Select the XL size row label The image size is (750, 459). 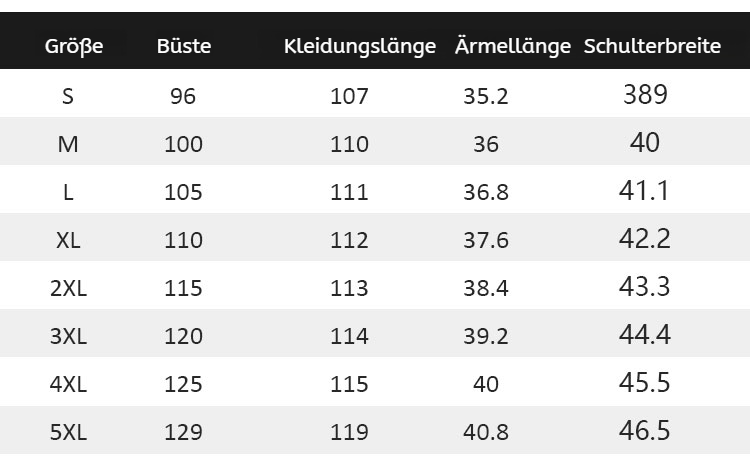click(68, 240)
